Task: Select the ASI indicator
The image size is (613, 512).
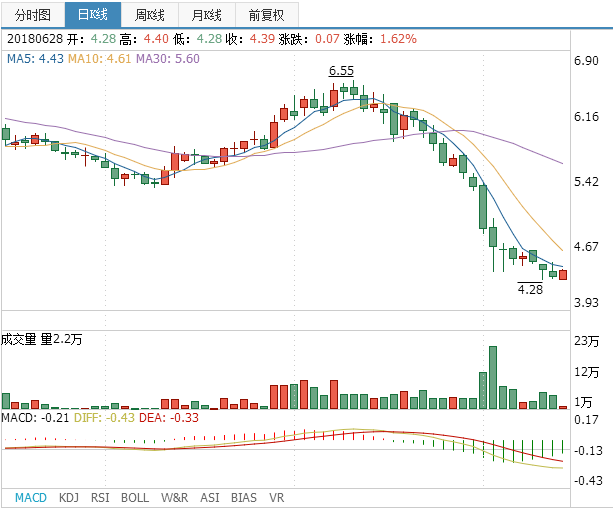Action: [210, 497]
